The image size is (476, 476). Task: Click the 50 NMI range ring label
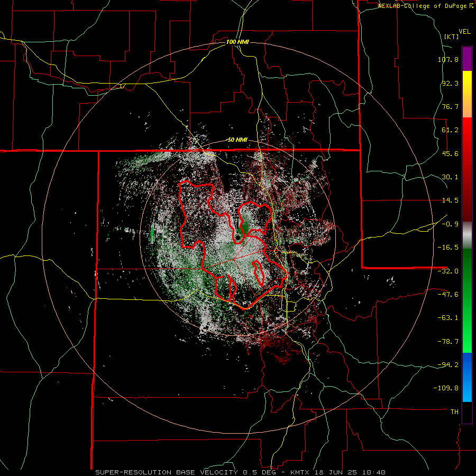(x=237, y=140)
